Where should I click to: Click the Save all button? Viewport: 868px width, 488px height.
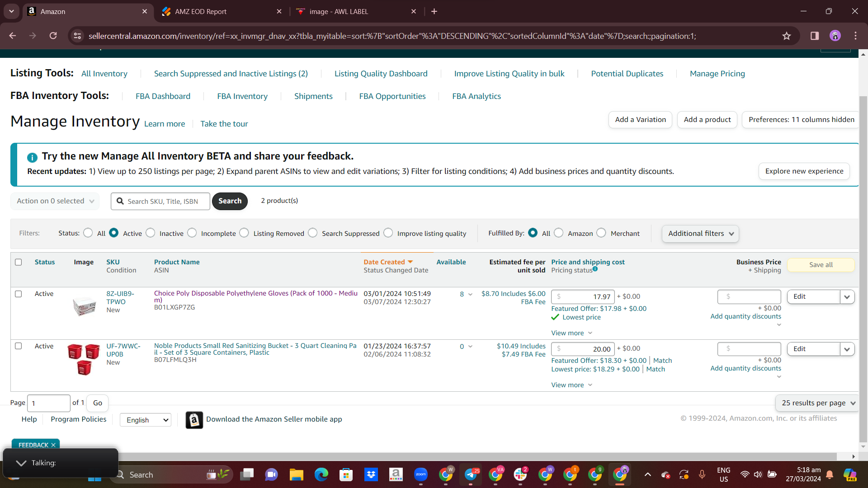coord(821,265)
